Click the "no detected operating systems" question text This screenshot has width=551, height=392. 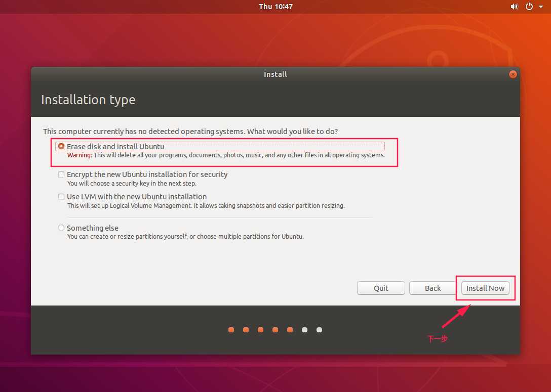190,132
